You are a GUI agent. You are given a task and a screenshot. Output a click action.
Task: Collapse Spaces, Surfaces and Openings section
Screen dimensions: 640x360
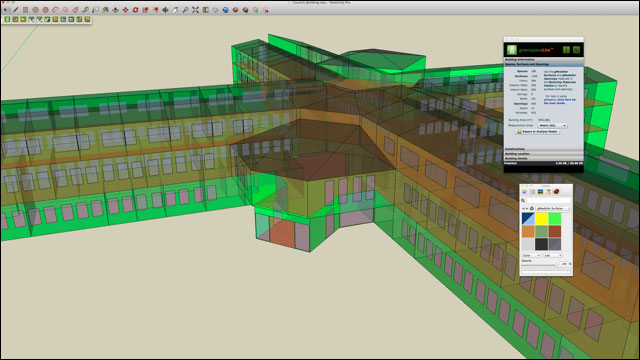tap(544, 64)
